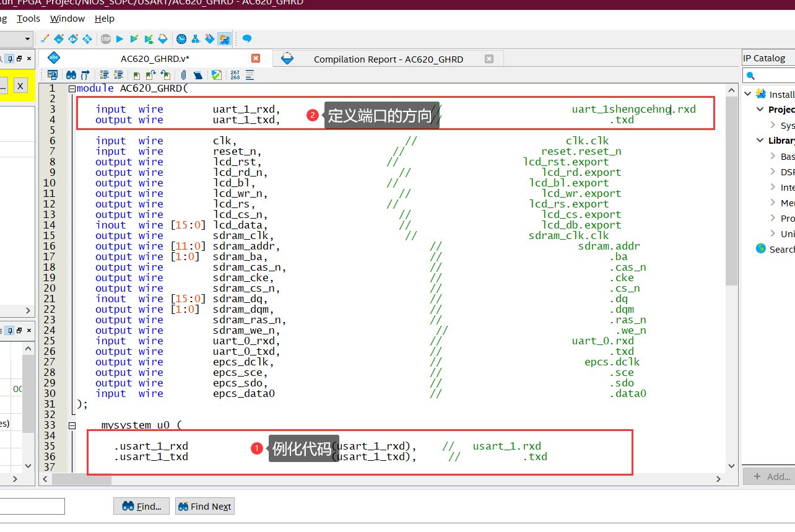Toggle pin on left docked panel
Screen dimensions: 795x532
pos(10,59)
